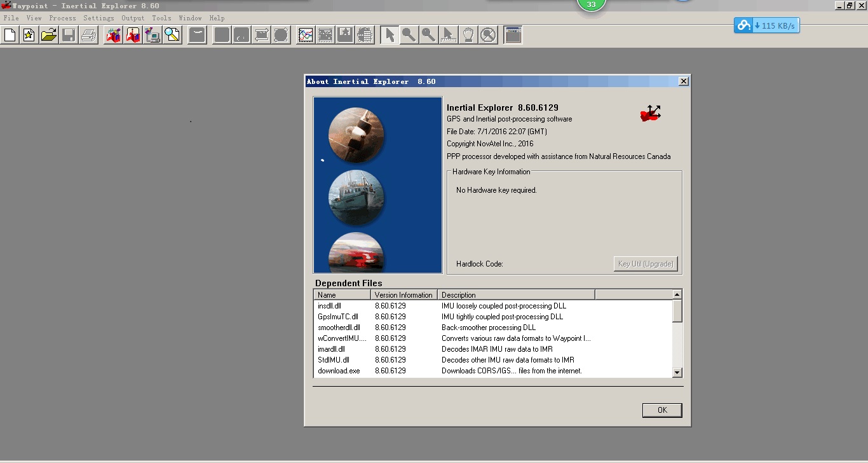The image size is (868, 463).
Task: Select the imardll.dll row
Action: coord(492,349)
